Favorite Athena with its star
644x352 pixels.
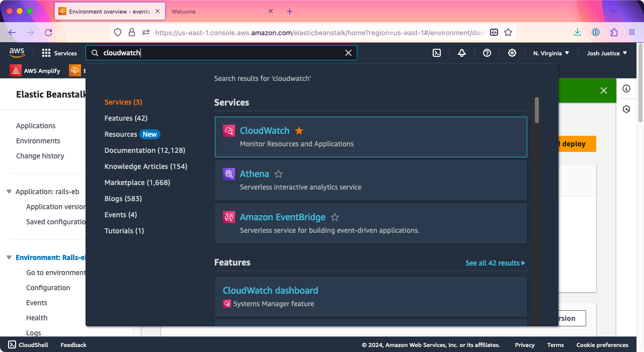coord(278,174)
